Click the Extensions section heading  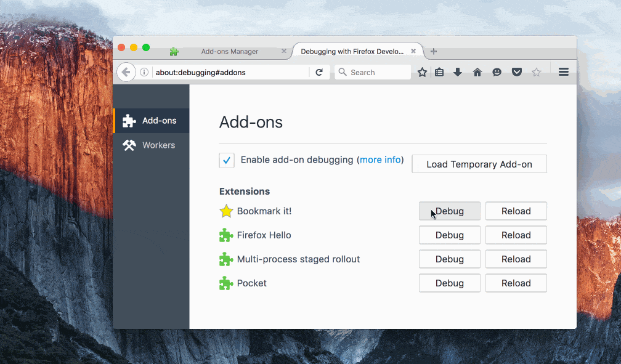[245, 192]
